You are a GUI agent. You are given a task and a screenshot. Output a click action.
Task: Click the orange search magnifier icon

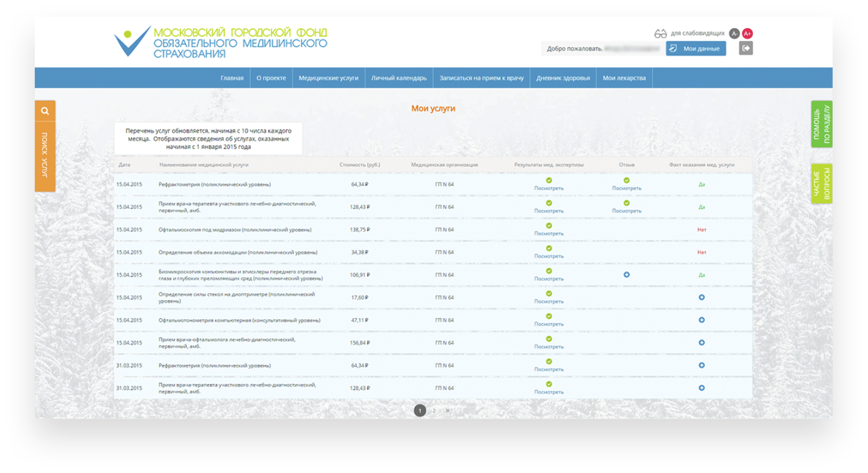tap(45, 111)
